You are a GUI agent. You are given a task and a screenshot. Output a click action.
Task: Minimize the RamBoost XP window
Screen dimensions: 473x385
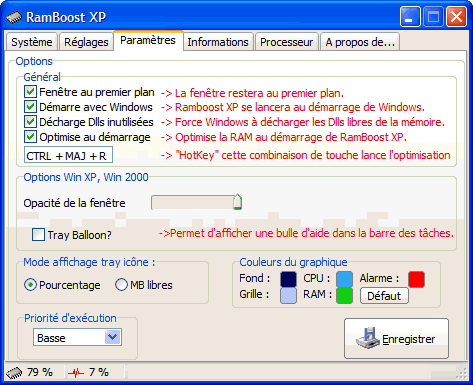pos(410,16)
